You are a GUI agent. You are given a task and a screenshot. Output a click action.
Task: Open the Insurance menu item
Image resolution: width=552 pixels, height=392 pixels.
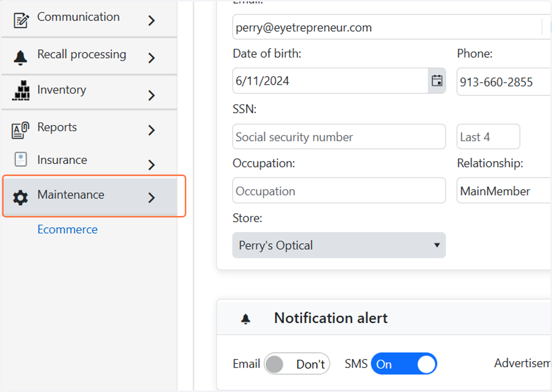[89, 161]
